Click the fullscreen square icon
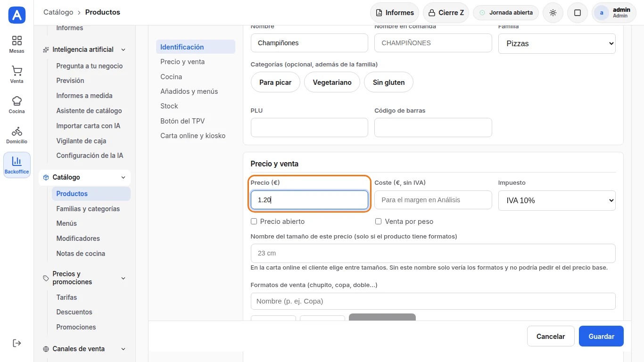The width and height of the screenshot is (644, 362). pyautogui.click(x=578, y=13)
